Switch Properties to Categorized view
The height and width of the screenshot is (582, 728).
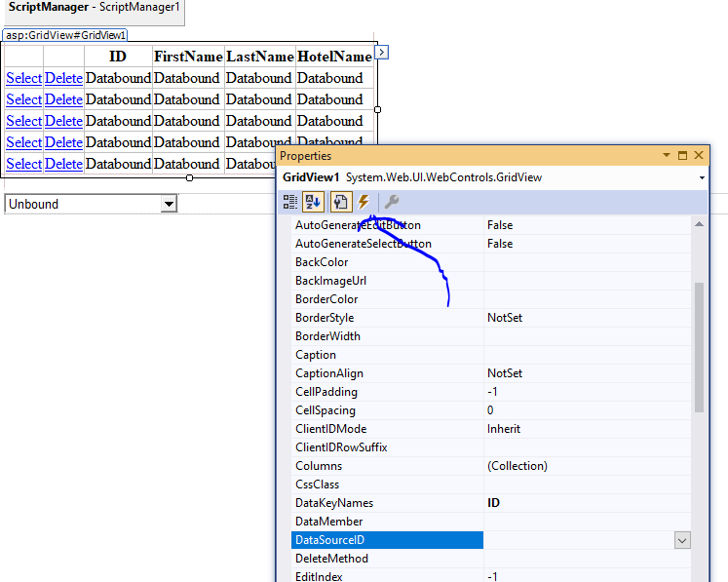point(290,202)
